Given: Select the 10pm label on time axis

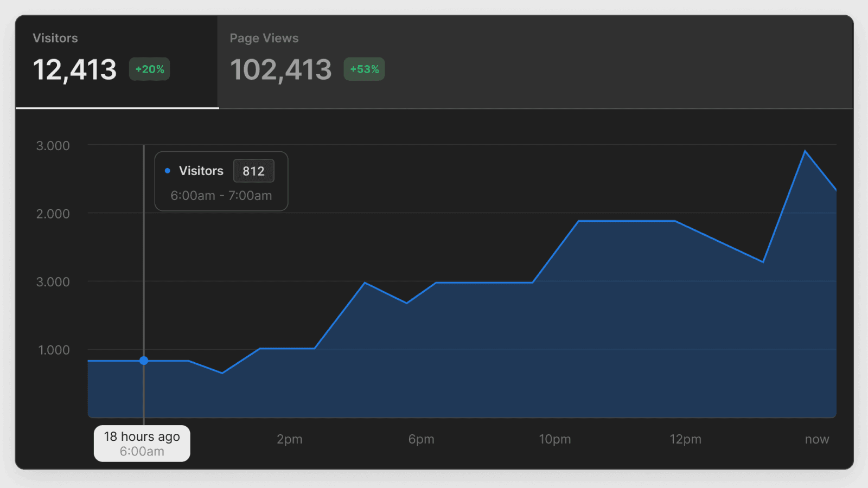Looking at the screenshot, I should click(554, 439).
